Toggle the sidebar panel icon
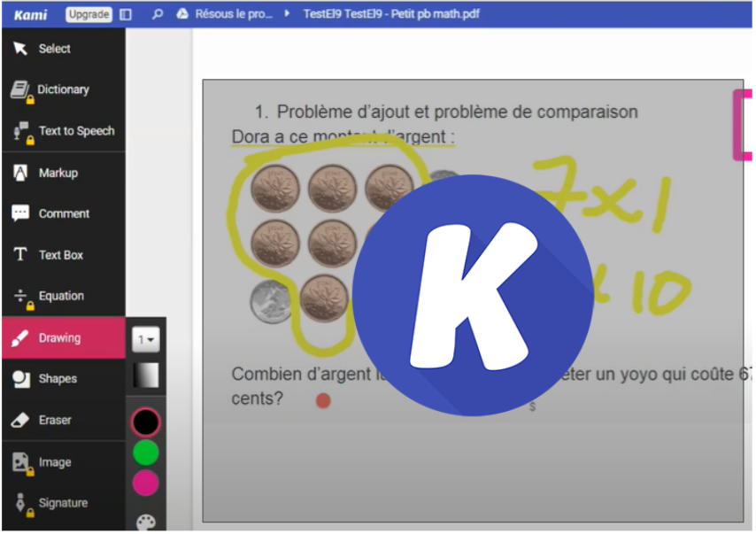This screenshot has width=756, height=534. click(126, 14)
